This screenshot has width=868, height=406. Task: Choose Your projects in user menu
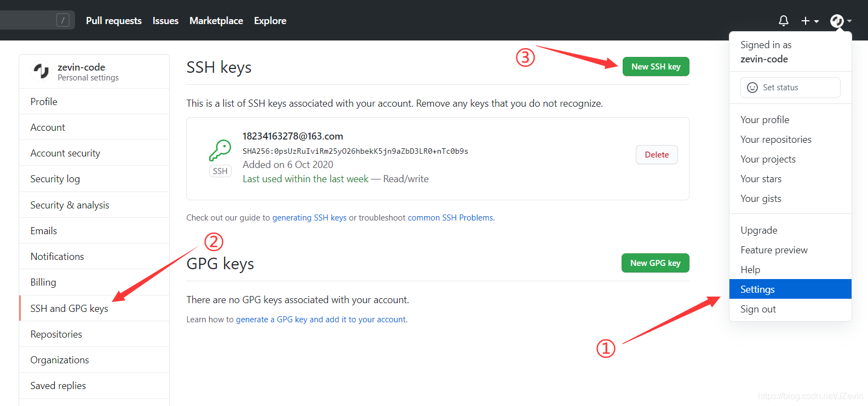790,159
